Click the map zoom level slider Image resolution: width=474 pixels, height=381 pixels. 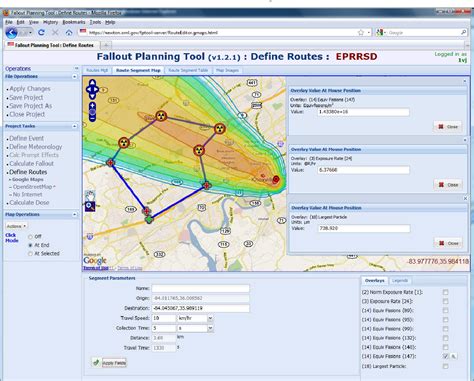[92, 112]
